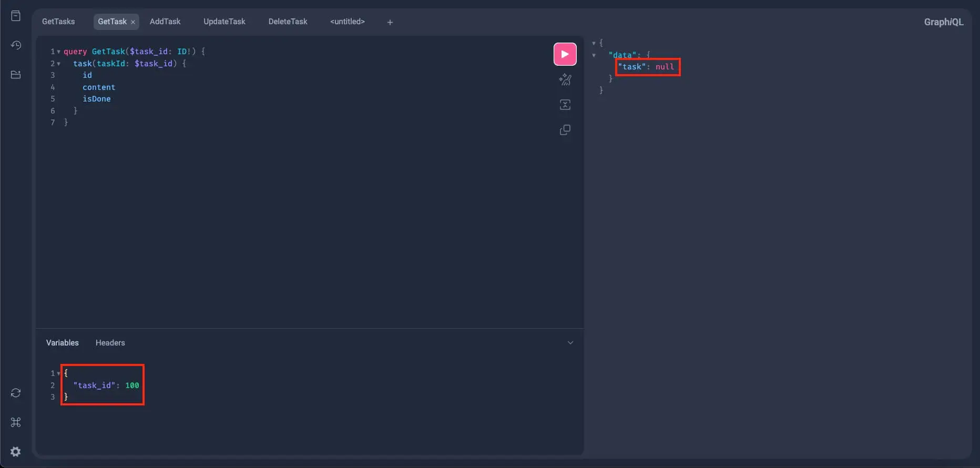Collapse the variables editor panel chevron

pos(570,343)
